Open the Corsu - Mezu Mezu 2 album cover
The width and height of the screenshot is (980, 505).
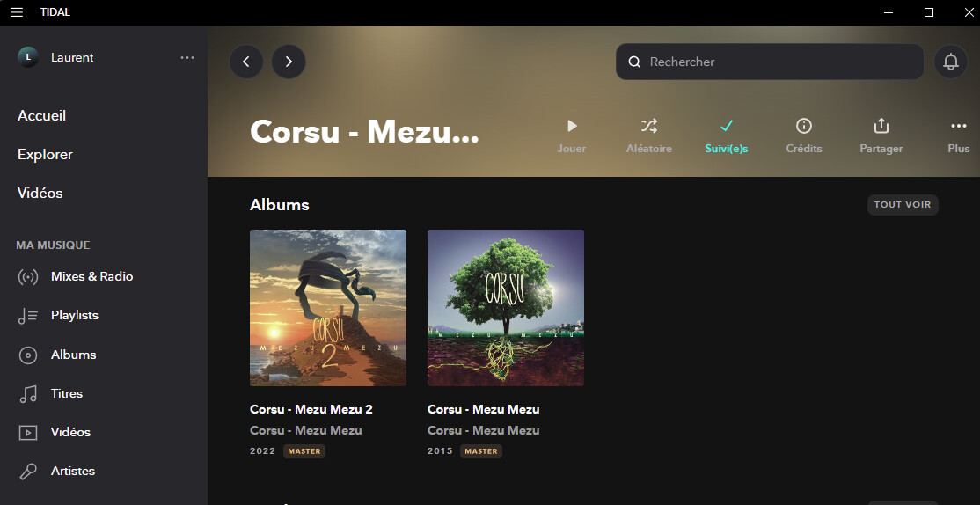click(x=328, y=308)
